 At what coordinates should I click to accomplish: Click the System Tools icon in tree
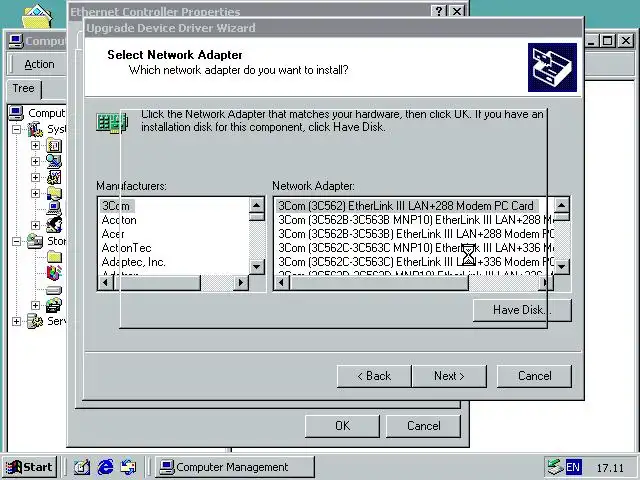pyautogui.click(x=35, y=129)
